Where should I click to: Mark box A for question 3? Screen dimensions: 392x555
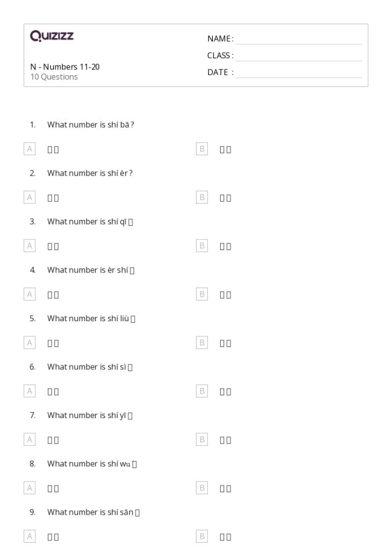tap(30, 246)
